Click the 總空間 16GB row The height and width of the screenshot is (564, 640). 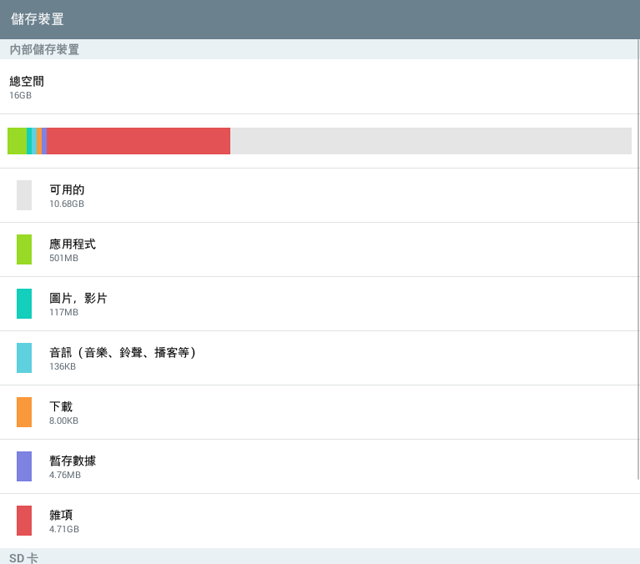(319, 87)
